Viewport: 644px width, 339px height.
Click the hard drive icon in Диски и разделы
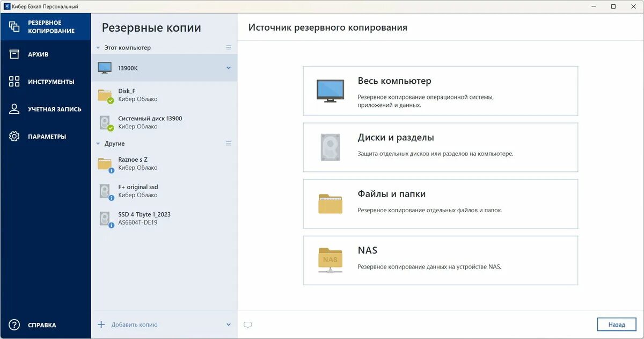coord(330,147)
